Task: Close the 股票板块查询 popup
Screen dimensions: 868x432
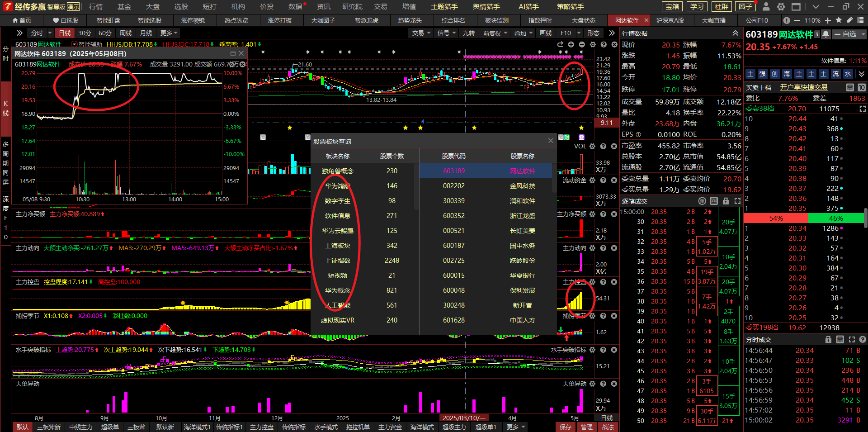Action: click(x=551, y=141)
